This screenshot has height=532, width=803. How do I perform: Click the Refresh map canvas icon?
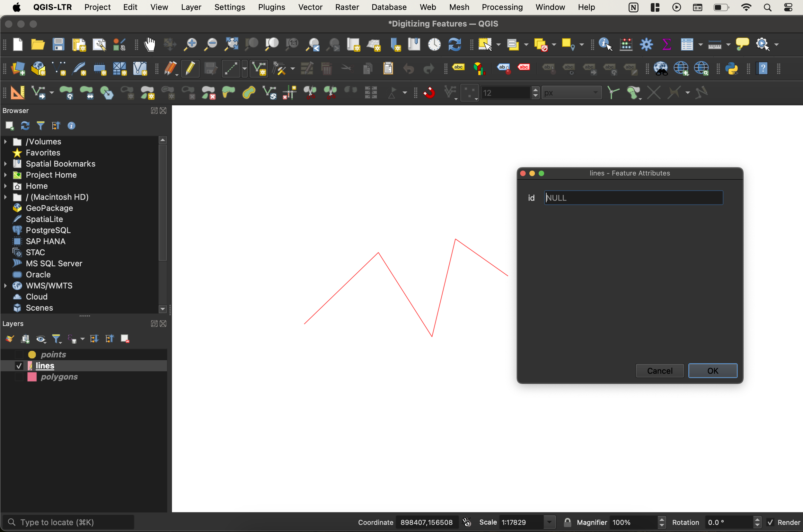coord(454,45)
